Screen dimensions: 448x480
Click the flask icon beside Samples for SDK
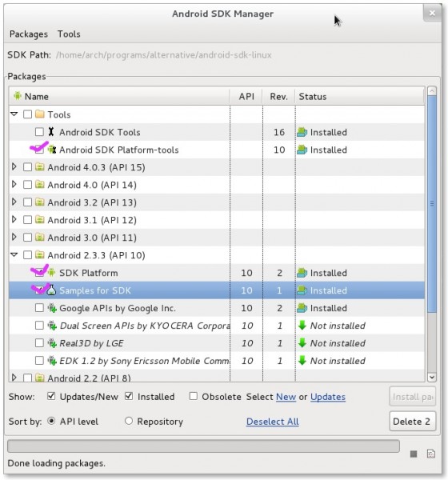click(51, 290)
